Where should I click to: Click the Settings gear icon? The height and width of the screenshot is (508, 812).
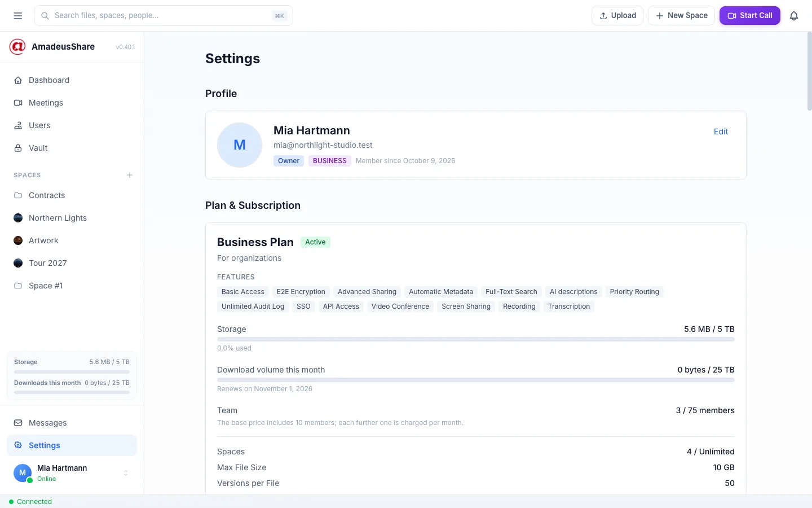pos(18,445)
